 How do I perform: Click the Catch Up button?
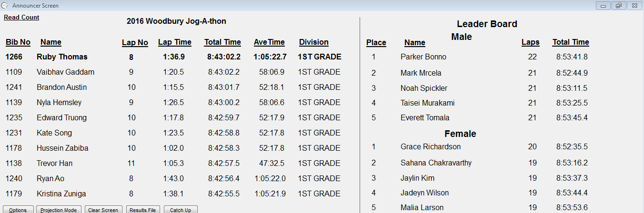click(181, 210)
